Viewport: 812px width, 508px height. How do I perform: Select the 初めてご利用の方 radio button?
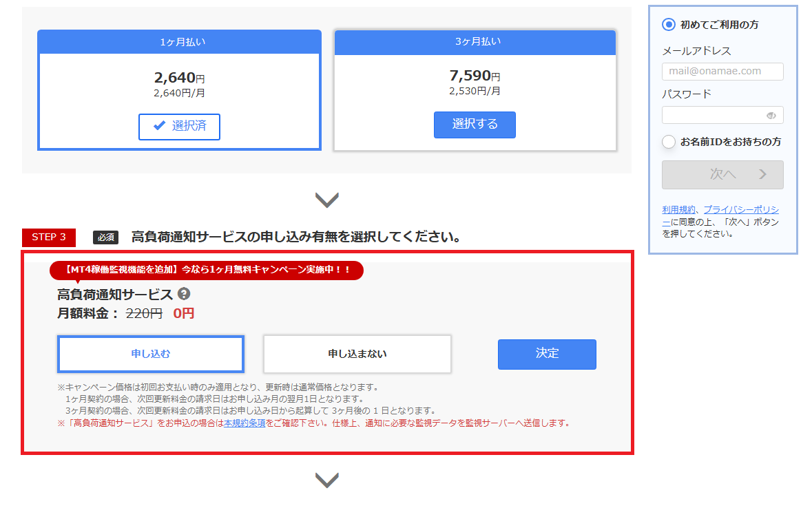[x=668, y=25]
